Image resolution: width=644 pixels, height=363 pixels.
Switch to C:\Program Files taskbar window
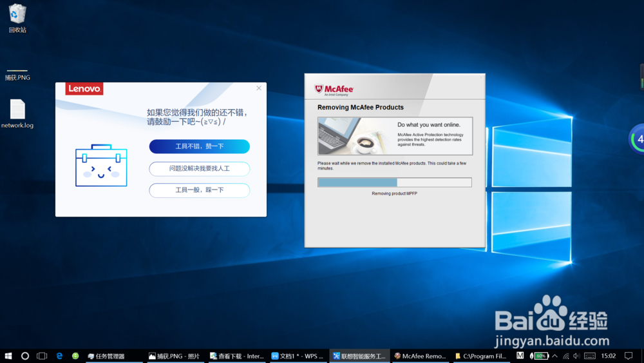pos(480,356)
